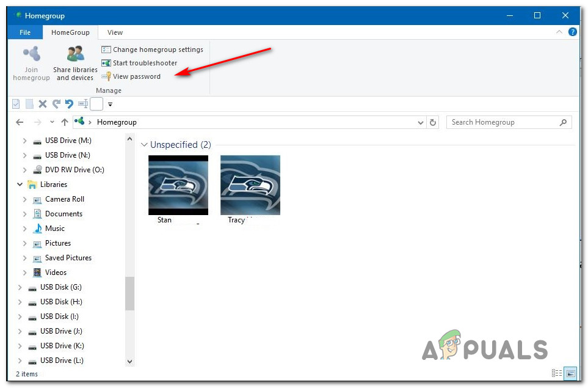Click the Delete X quick access icon

(x=43, y=104)
